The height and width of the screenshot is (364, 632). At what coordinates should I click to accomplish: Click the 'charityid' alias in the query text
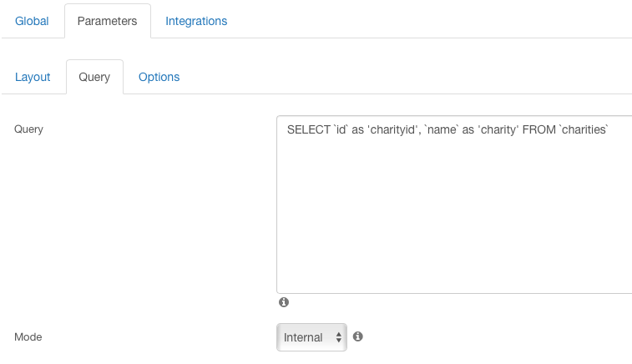393,129
